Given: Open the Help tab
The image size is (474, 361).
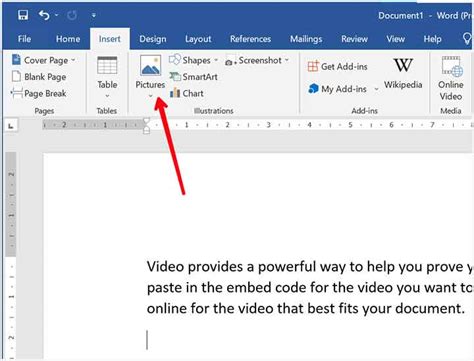Looking at the screenshot, I should tap(432, 39).
